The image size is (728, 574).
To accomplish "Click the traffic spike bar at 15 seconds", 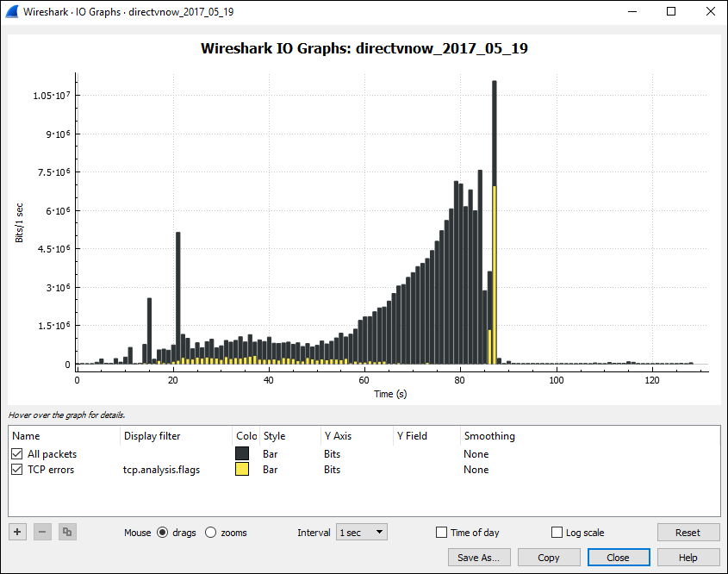I will 149,331.
